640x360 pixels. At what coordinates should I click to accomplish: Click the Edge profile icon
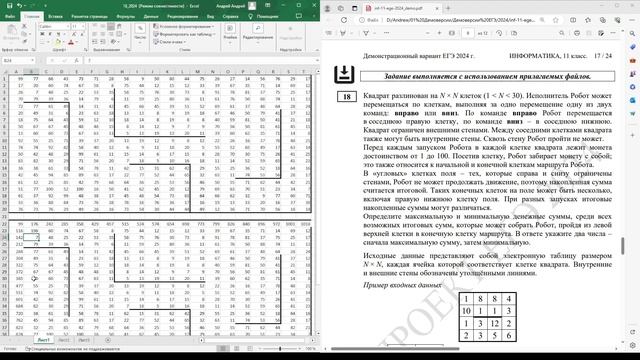point(327,8)
